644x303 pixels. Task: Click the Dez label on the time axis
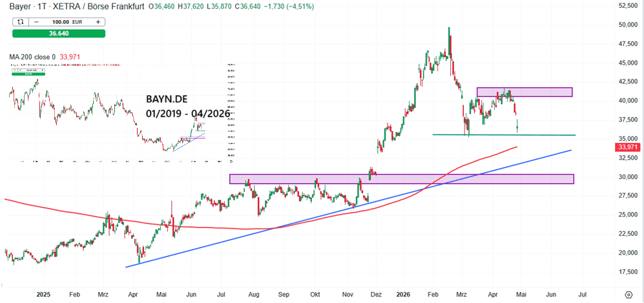pyautogui.click(x=376, y=295)
